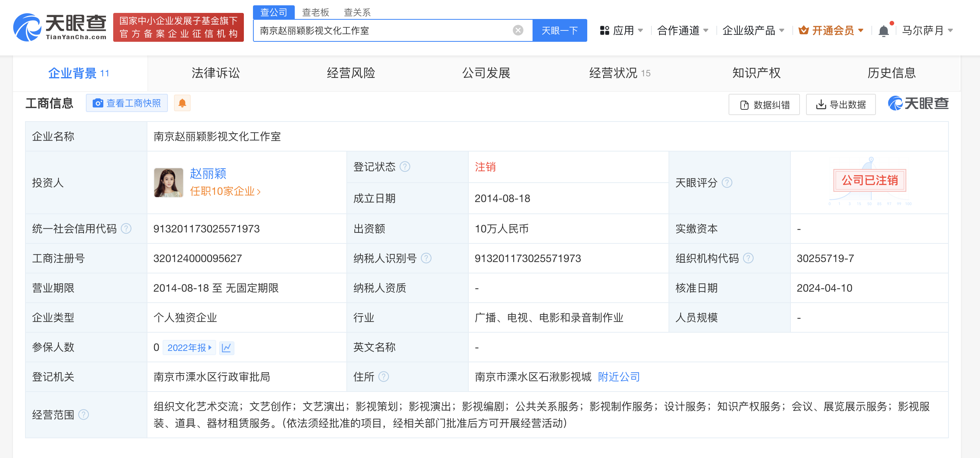Open the 附近公司 link

(618, 377)
